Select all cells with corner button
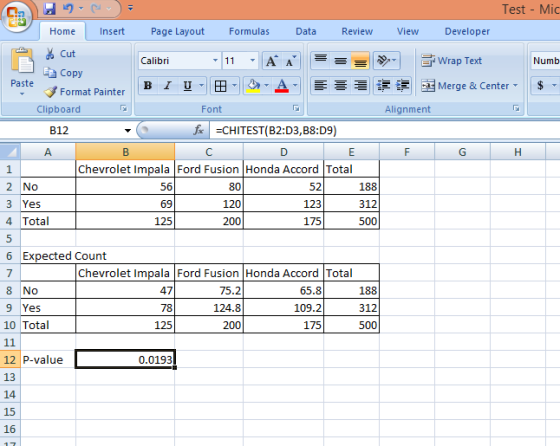 [x=10, y=152]
